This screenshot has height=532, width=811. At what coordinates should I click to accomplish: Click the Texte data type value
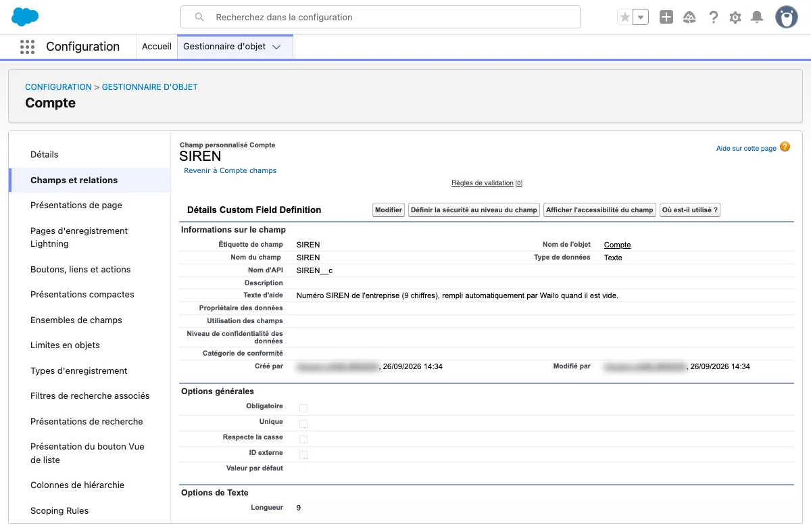pyautogui.click(x=613, y=258)
